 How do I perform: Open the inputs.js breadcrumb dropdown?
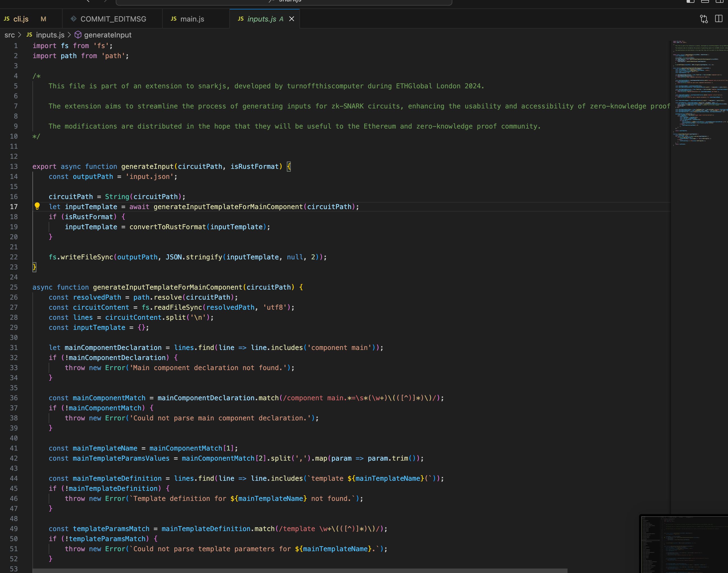point(50,35)
